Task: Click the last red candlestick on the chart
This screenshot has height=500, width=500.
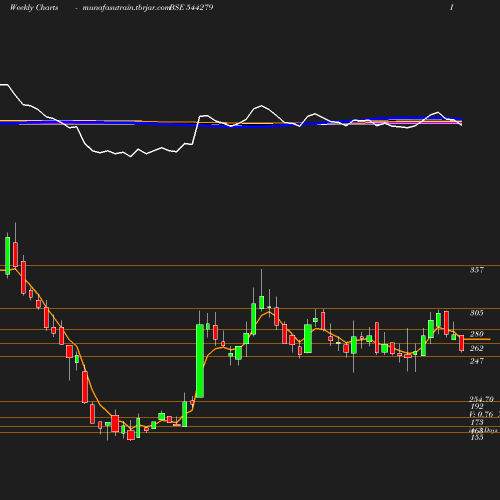Action: [x=462, y=343]
